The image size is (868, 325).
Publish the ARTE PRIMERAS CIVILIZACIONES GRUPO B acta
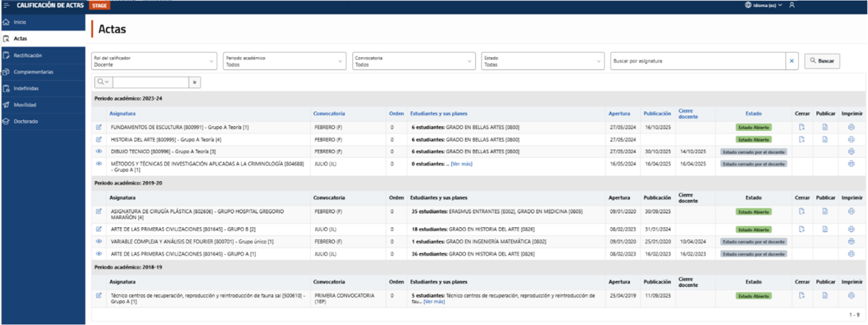coord(825,229)
